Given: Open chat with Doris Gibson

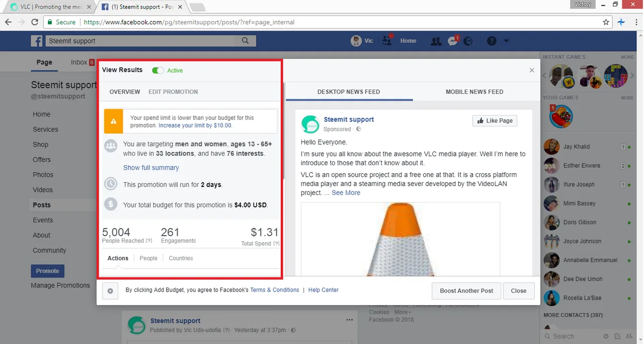Looking at the screenshot, I should (x=587, y=222).
